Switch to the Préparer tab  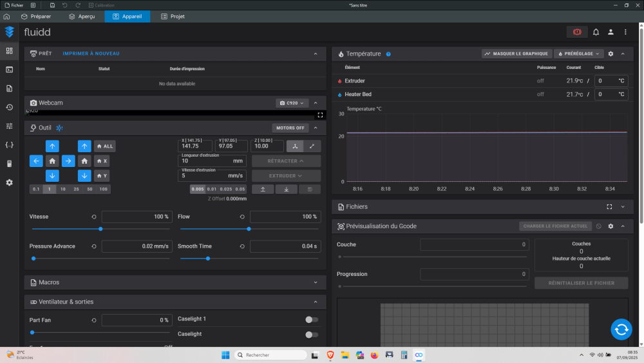point(36,17)
